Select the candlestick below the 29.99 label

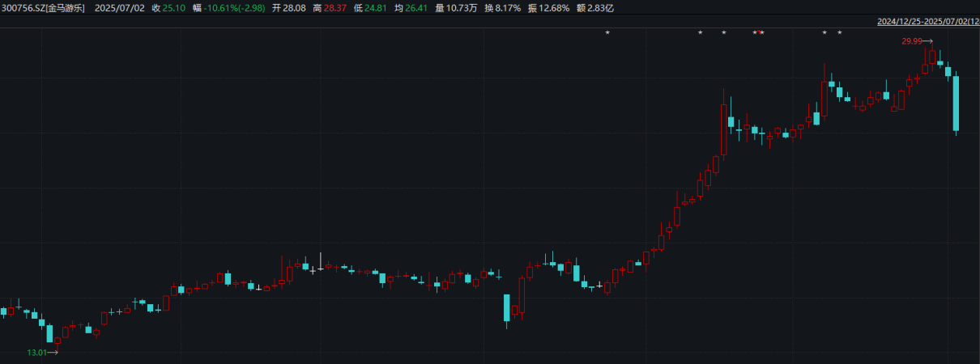932,57
